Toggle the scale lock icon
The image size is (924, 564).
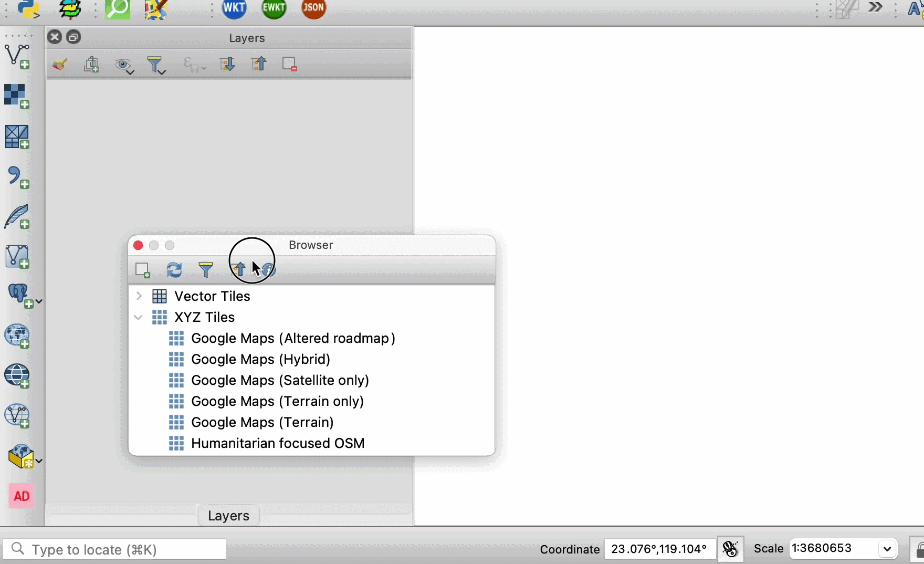[x=918, y=550]
